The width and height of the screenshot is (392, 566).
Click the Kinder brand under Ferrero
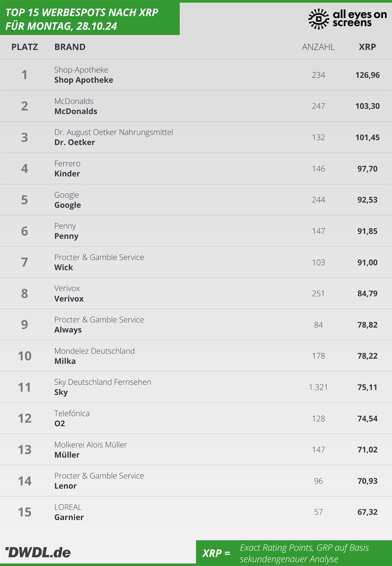coord(67,174)
